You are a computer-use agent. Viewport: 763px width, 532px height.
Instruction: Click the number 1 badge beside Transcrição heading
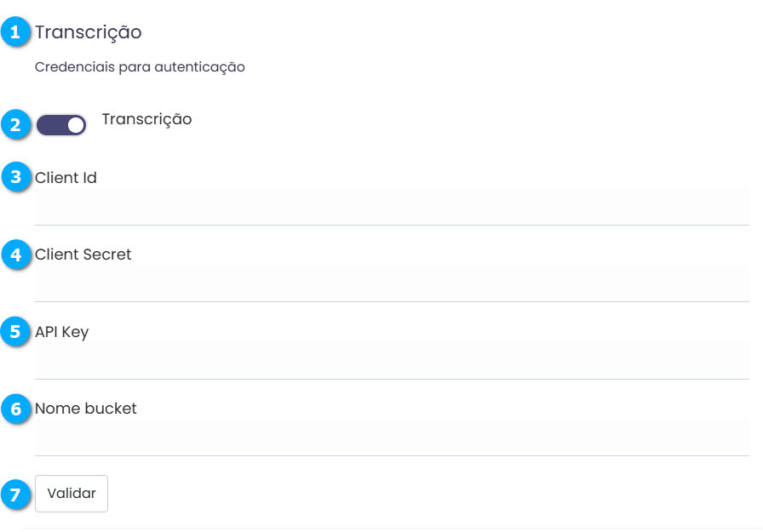pyautogui.click(x=14, y=33)
